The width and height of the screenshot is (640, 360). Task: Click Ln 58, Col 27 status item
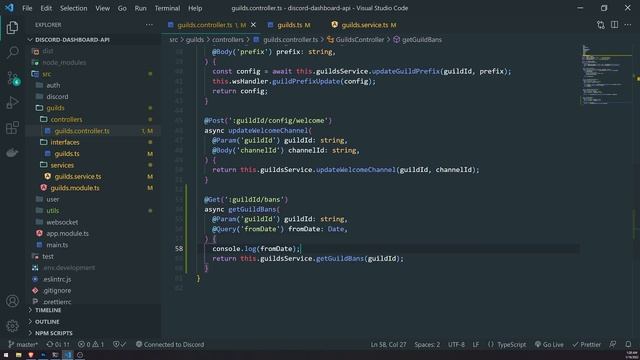tap(388, 344)
